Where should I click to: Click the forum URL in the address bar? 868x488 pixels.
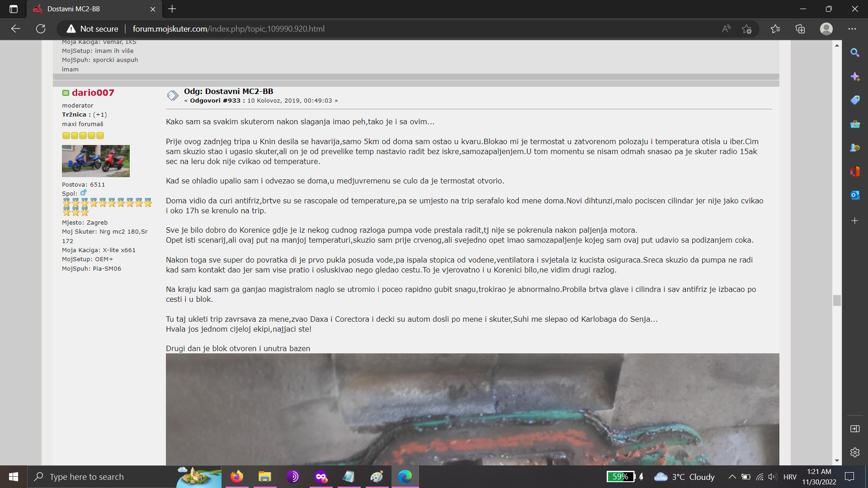point(228,29)
